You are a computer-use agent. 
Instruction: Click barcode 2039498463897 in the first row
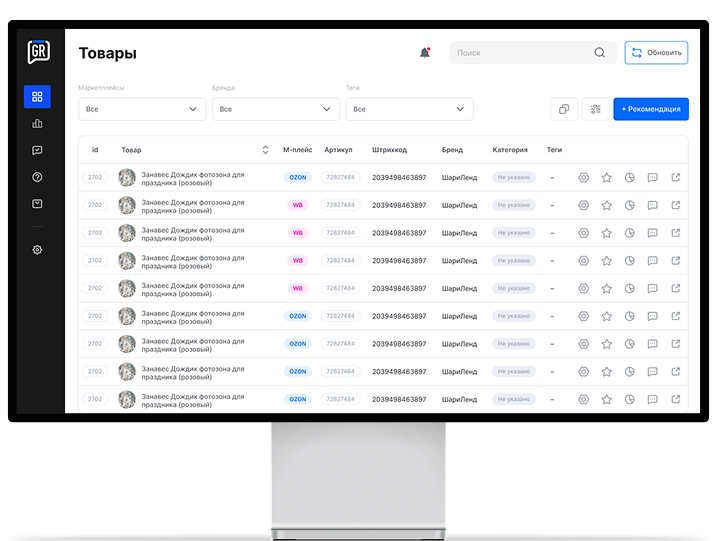(399, 177)
